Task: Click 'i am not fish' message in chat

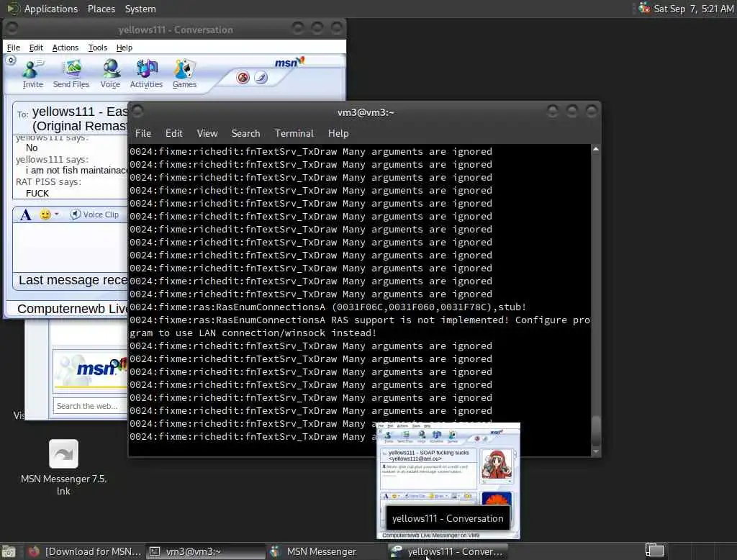Action: point(76,170)
